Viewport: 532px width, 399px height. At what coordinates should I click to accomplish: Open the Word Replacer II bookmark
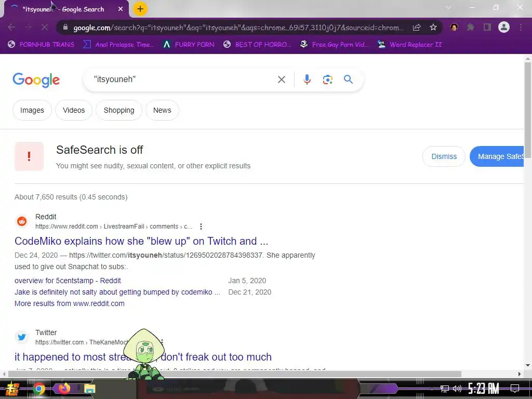tap(410, 45)
